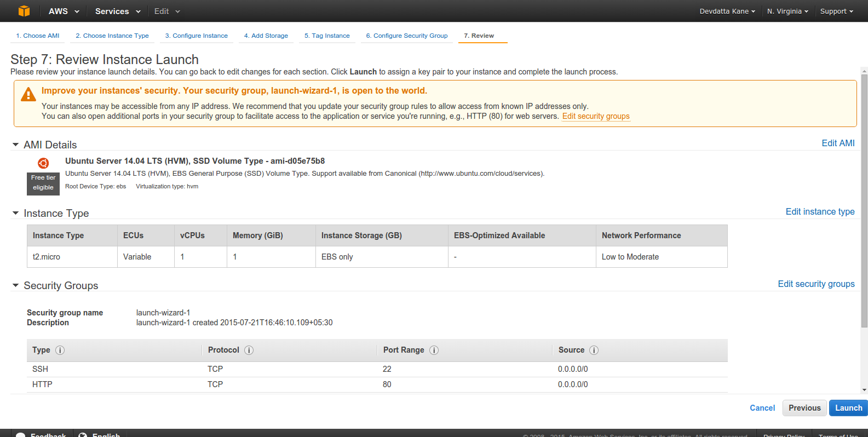Image resolution: width=868 pixels, height=437 pixels.
Task: Click the Terms of Use footer link
Action: pyautogui.click(x=838, y=435)
